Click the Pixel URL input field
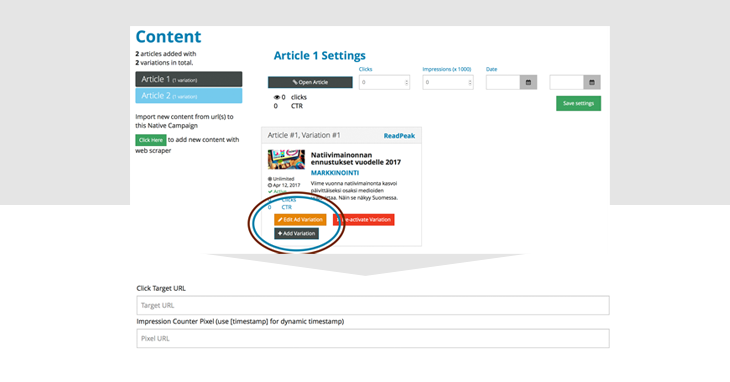 coord(373,338)
